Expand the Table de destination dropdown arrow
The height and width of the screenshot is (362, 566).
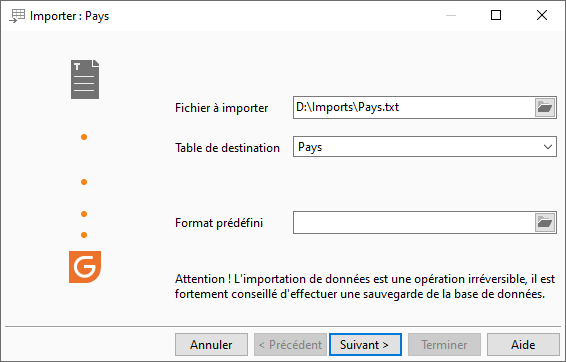click(548, 147)
